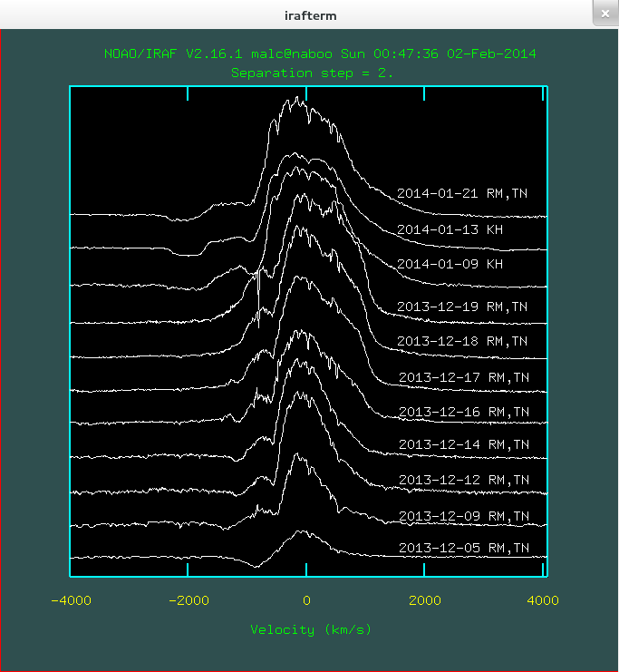Select the 2013-12-09 RM,TN label
This screenshot has height=672, width=619.
[x=462, y=515]
